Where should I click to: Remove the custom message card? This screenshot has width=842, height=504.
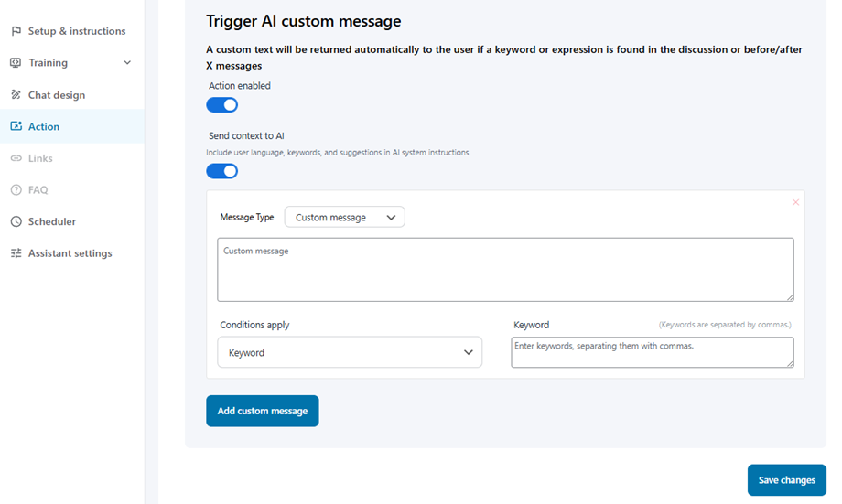795,202
